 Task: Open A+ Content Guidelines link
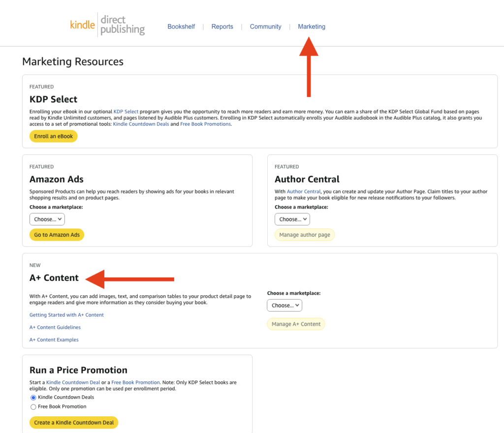pos(55,327)
